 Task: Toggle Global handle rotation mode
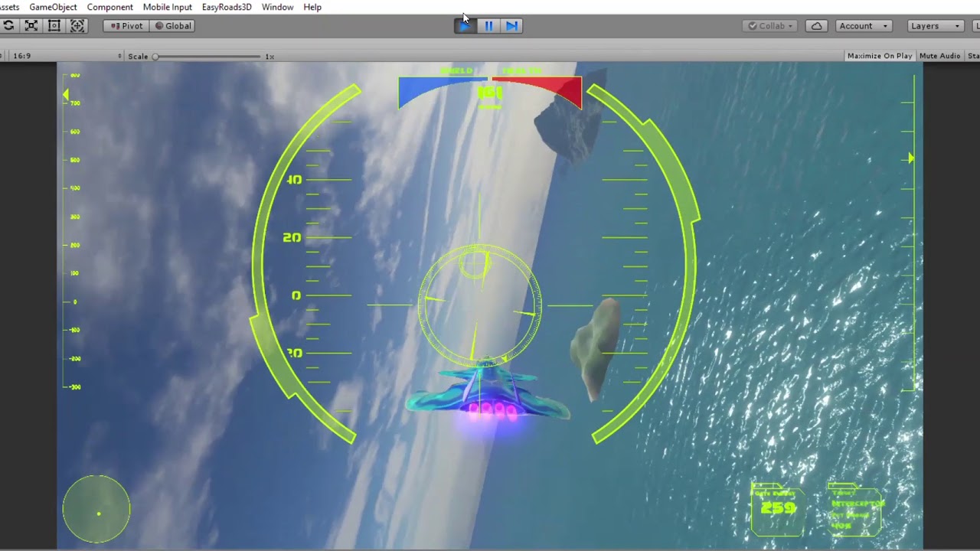pyautogui.click(x=173, y=25)
